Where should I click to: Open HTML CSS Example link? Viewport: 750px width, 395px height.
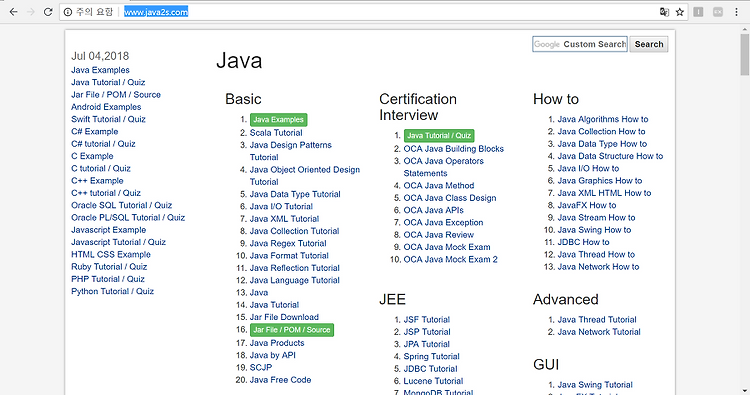[111, 254]
